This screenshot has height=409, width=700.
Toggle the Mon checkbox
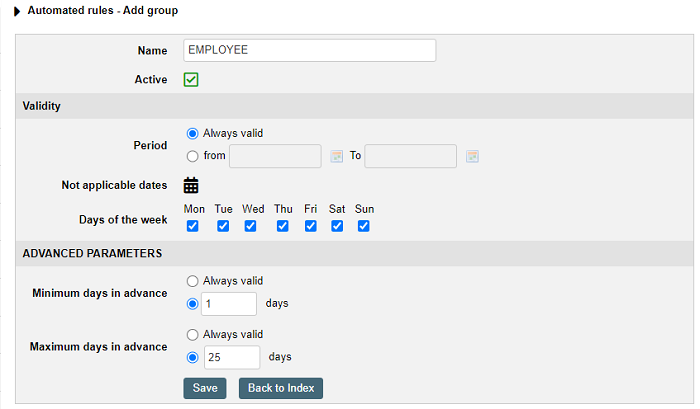(192, 226)
